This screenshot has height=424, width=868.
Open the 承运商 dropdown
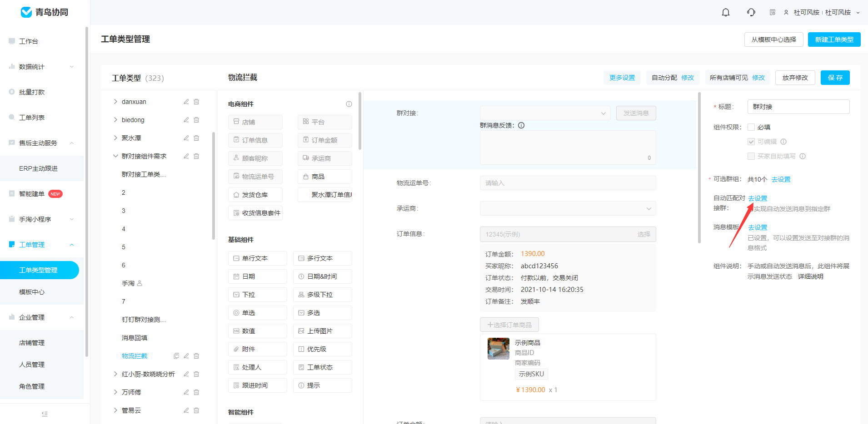coord(568,208)
